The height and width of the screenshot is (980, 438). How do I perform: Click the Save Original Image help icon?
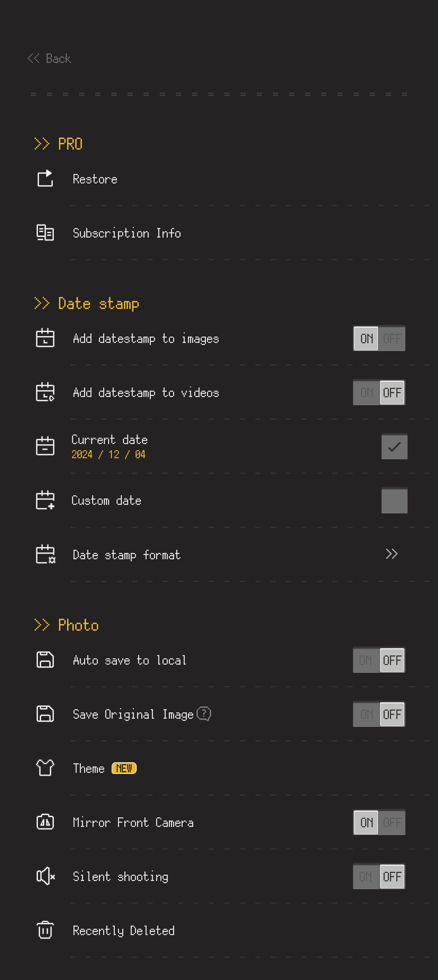[x=204, y=714]
